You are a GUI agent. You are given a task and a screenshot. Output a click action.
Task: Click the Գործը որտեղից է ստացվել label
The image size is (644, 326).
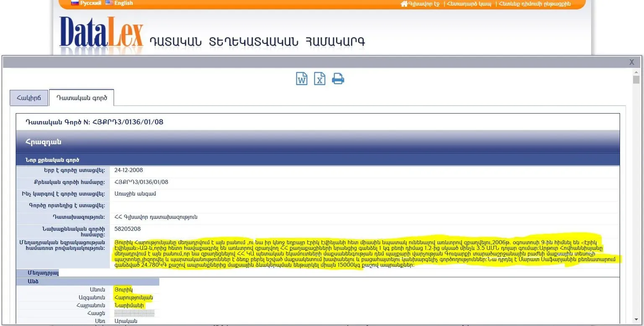67,205
